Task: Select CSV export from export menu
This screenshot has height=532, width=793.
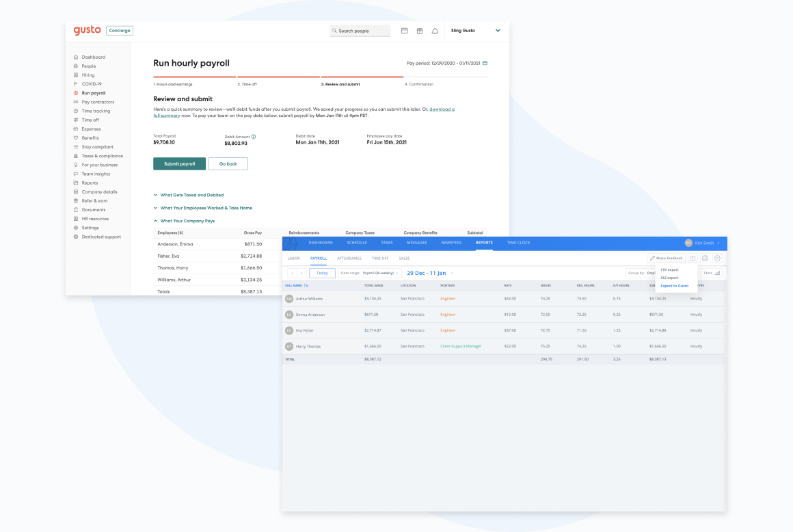Action: [669, 270]
